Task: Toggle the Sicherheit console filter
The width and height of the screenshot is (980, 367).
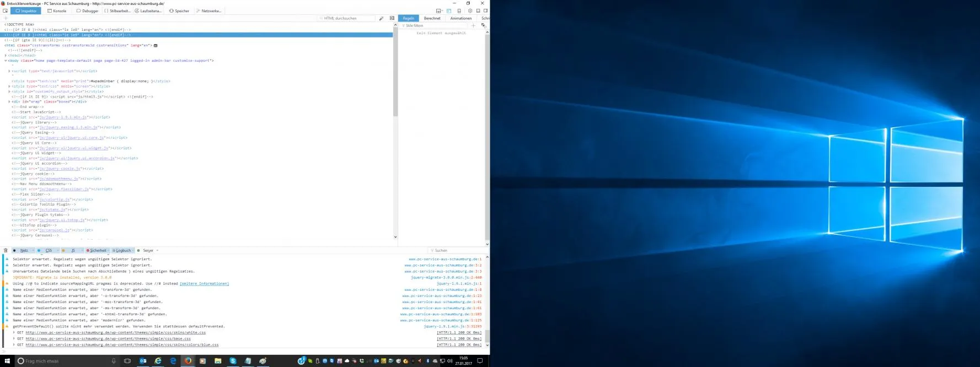Action: (x=97, y=250)
